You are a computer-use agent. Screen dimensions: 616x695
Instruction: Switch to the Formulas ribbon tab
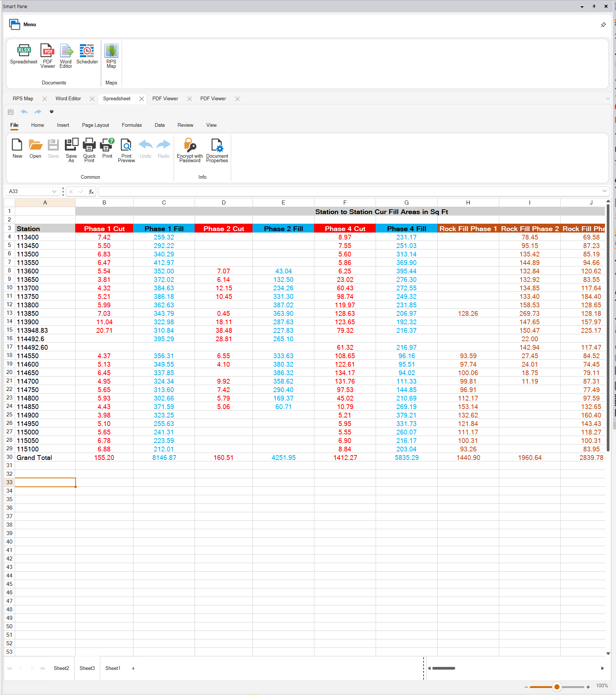click(132, 125)
